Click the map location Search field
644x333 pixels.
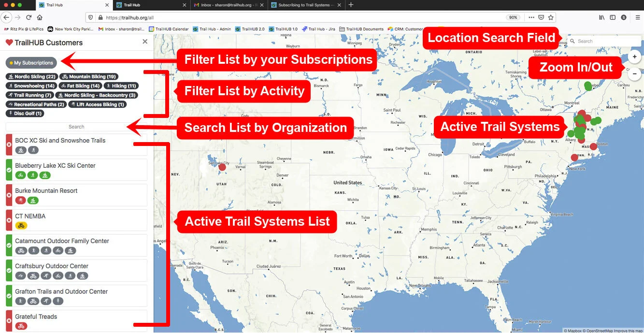[604, 41]
